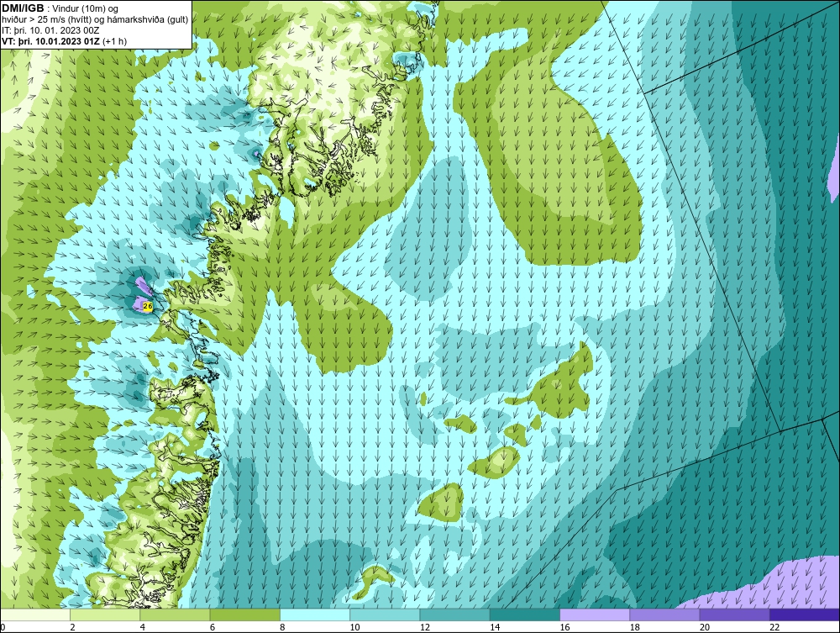Click the legend scale label "12"
The image size is (840, 633).
click(425, 628)
